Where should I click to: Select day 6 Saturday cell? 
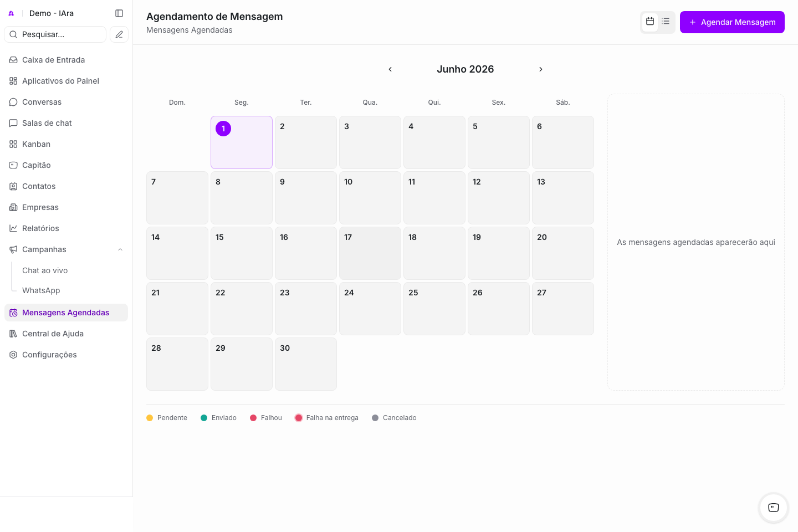563,142
